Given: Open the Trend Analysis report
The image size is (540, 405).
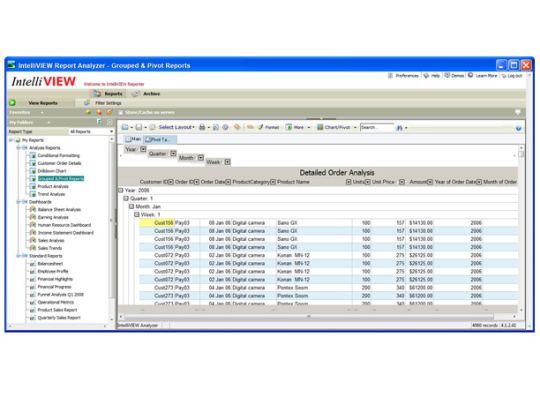Looking at the screenshot, I should pyautogui.click(x=51, y=194).
